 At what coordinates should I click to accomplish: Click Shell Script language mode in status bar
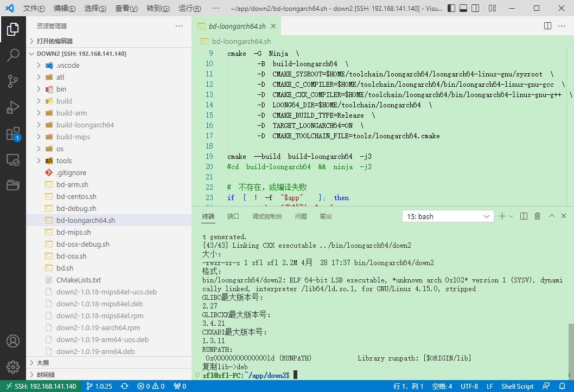point(517,386)
